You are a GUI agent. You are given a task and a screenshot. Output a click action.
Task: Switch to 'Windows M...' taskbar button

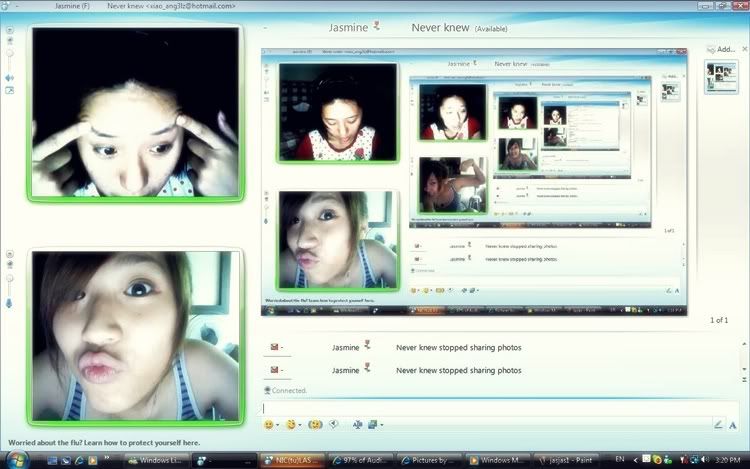[497, 460]
